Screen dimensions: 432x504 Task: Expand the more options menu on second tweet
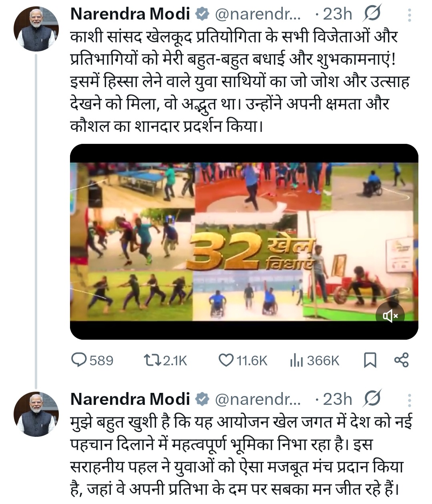[x=409, y=399]
